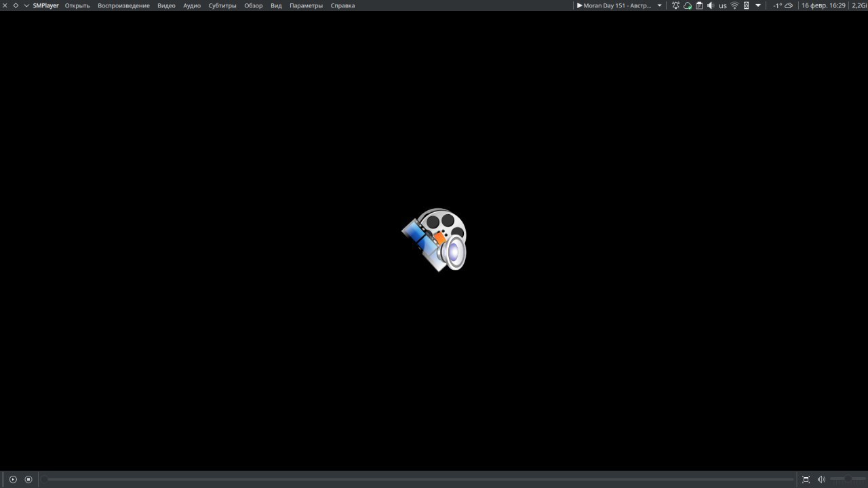Toggle fullscreen mode icon

[806, 479]
